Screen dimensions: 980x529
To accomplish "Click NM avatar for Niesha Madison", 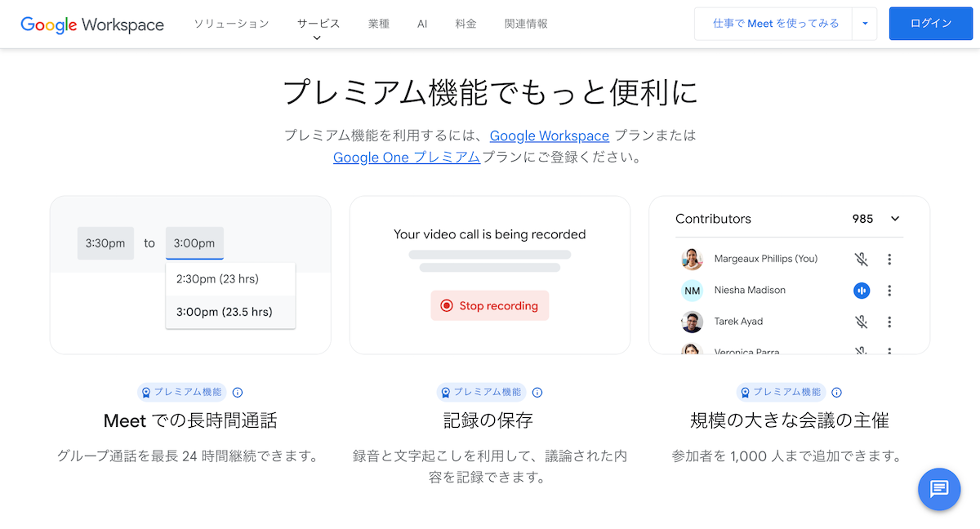I will 692,291.
